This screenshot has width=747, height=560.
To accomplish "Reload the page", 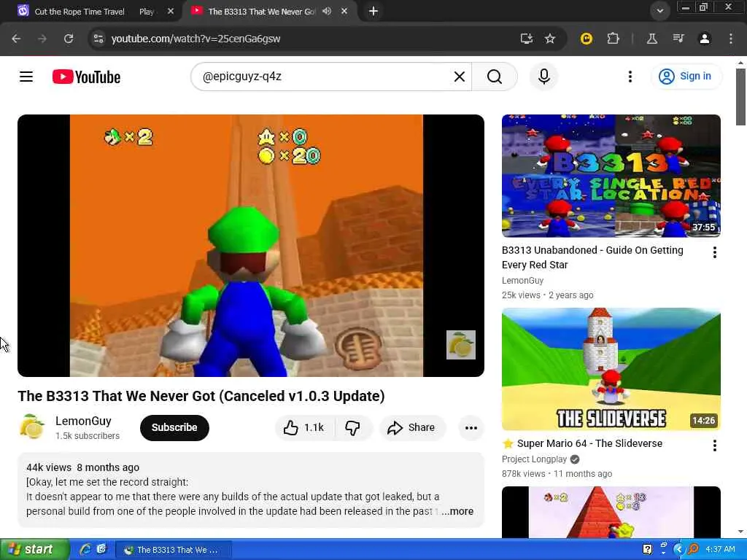I will tap(69, 39).
